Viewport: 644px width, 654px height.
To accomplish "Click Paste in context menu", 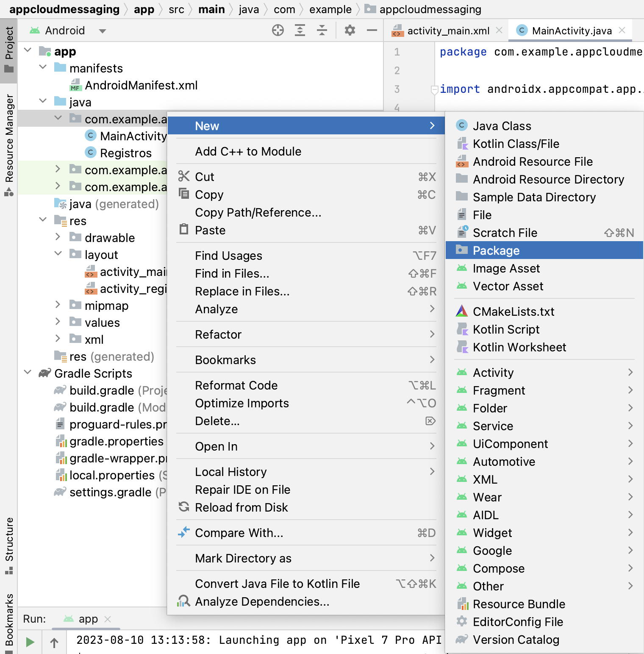I will [x=306, y=230].
